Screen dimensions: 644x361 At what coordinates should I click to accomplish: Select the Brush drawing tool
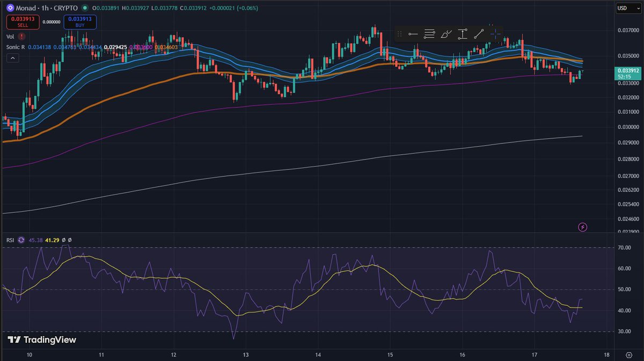tap(446, 34)
